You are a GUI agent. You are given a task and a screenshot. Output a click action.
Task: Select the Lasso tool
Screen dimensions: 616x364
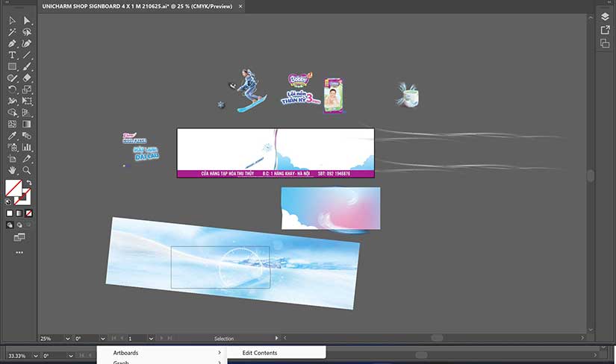(26, 32)
